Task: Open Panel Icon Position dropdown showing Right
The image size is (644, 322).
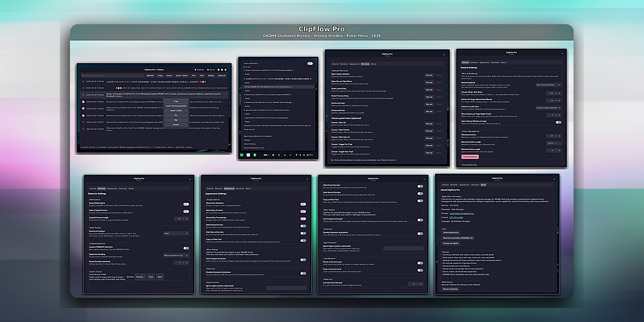Action: coord(176,233)
